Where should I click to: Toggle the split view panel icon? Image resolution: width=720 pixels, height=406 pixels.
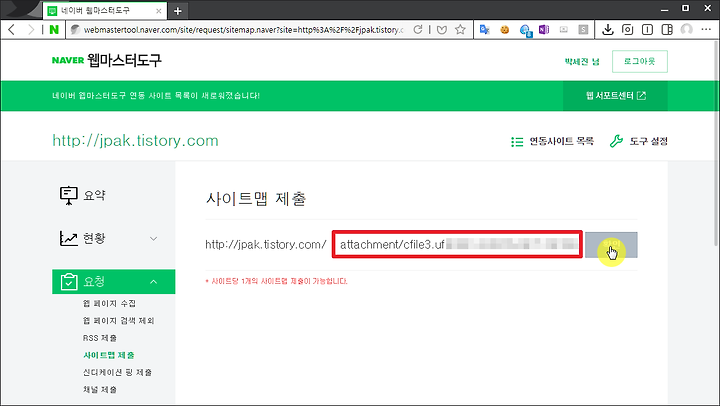(x=667, y=30)
